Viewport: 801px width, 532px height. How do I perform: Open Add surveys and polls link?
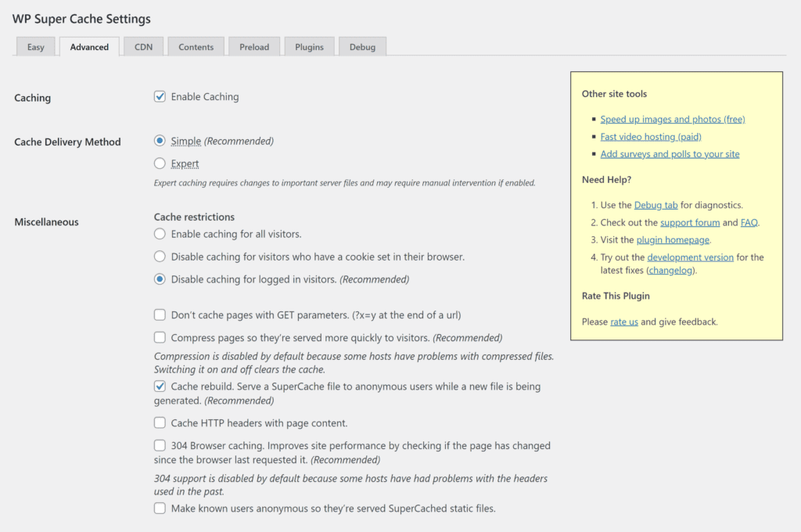[x=670, y=154]
